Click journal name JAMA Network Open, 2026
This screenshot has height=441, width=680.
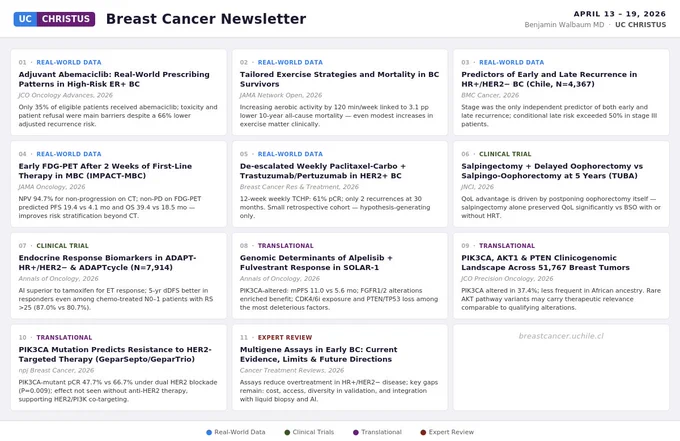pos(281,95)
